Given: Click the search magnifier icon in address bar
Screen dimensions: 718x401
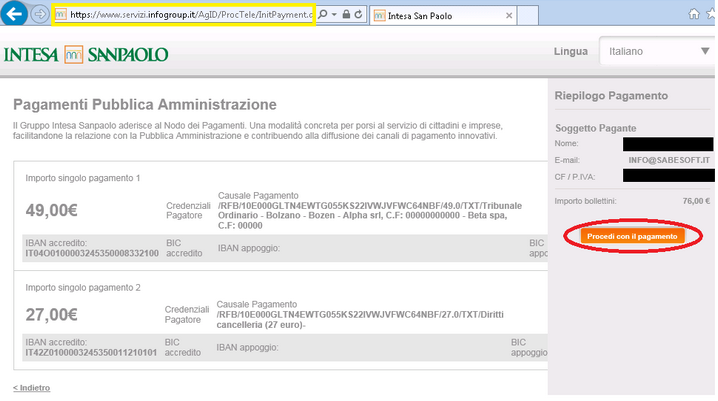Looking at the screenshot, I should (323, 14).
